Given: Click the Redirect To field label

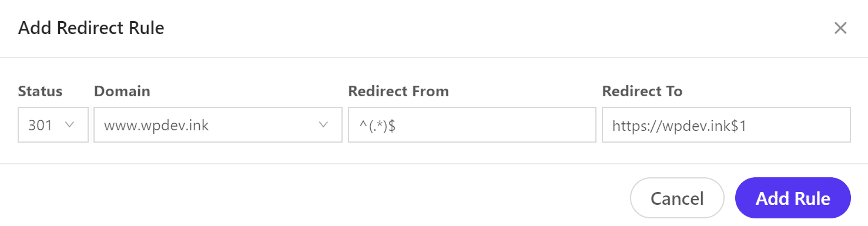Looking at the screenshot, I should pyautogui.click(x=642, y=92).
